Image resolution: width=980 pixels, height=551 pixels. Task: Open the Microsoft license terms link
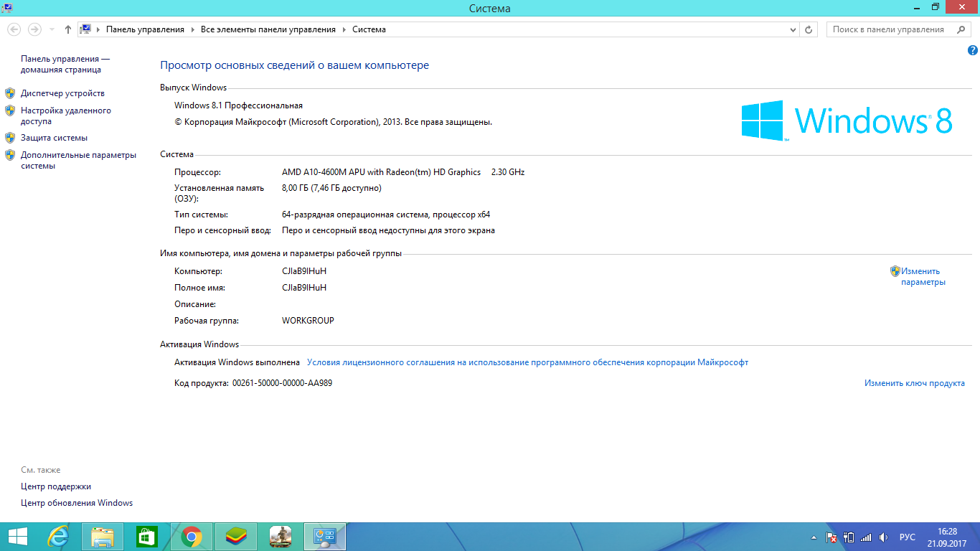click(527, 362)
